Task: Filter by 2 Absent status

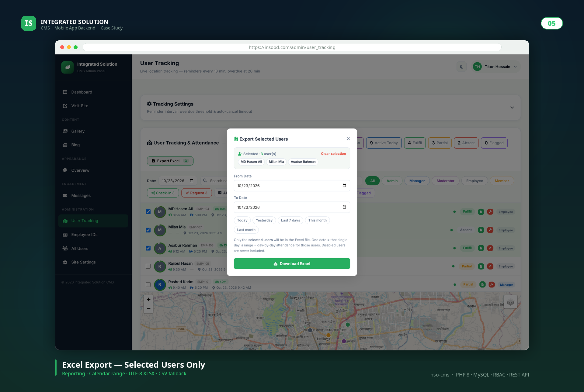Action: [466, 143]
